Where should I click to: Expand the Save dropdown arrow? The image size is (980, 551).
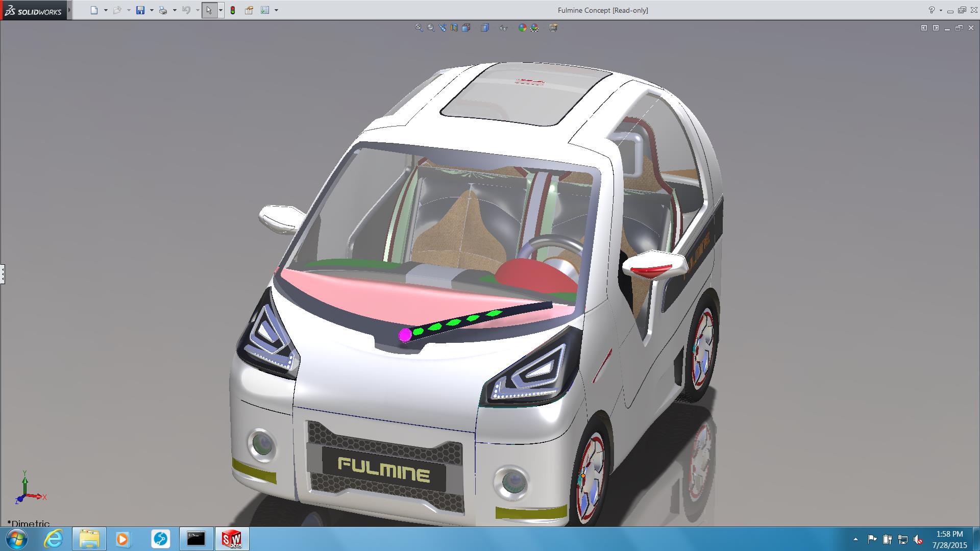click(x=152, y=10)
